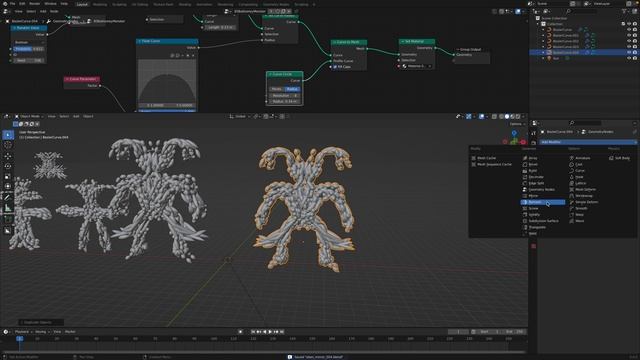
Task: Jump to the start frame in timeline
Action: (x=253, y=332)
